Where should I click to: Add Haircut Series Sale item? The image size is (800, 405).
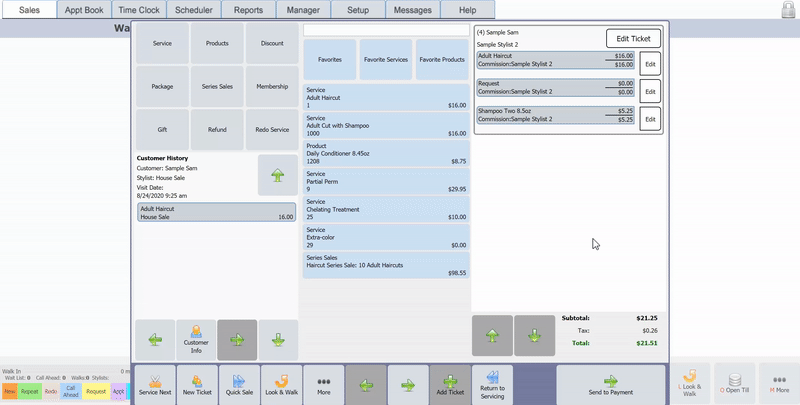[386, 265]
